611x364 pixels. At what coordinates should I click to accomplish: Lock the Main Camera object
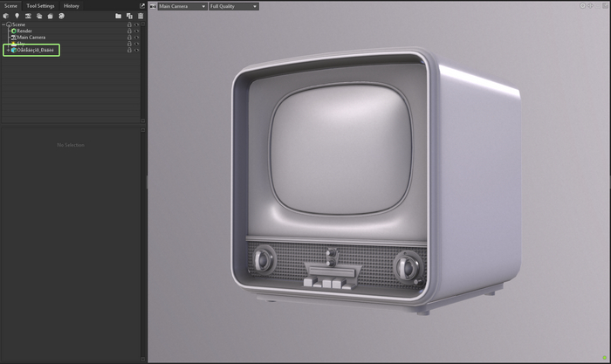129,38
